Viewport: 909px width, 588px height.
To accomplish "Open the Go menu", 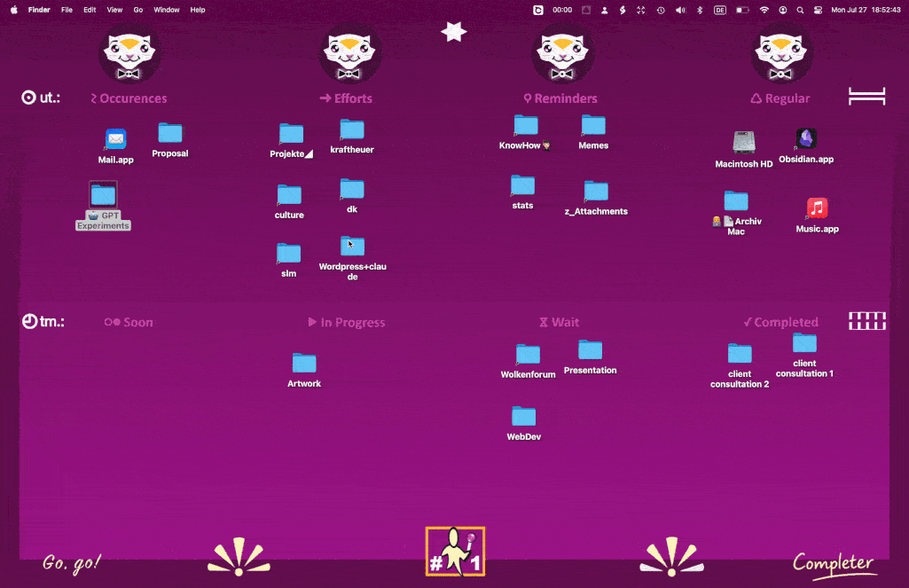I will coord(138,10).
